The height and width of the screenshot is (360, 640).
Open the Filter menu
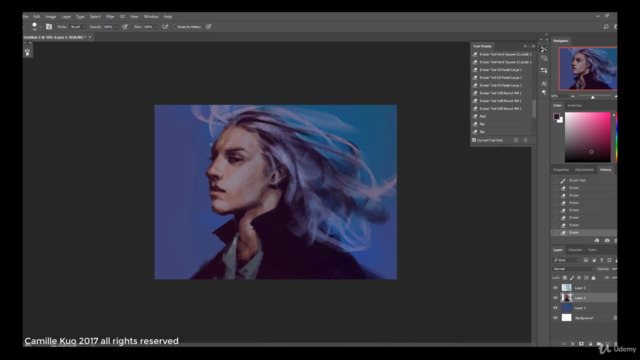pyautogui.click(x=110, y=17)
